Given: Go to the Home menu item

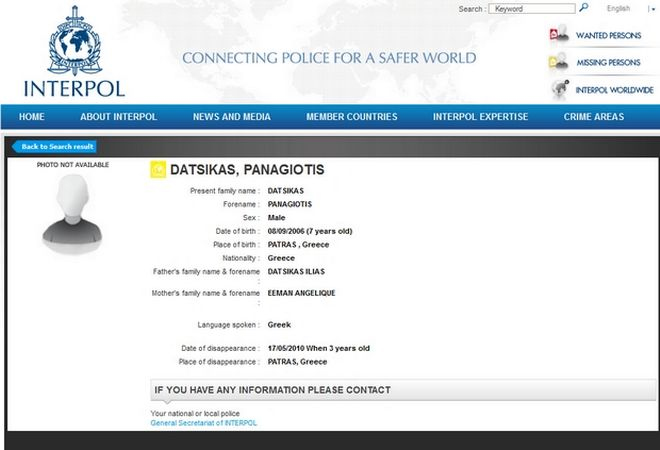Looking at the screenshot, I should click(x=31, y=117).
